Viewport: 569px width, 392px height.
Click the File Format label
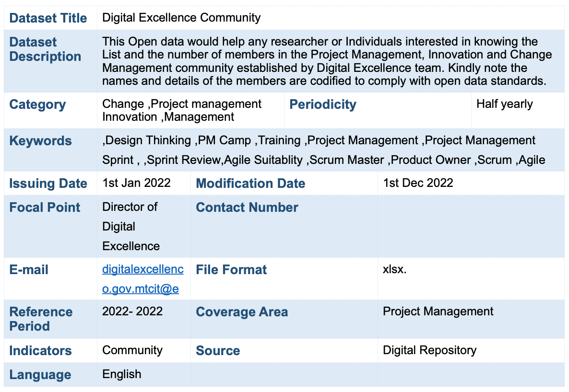click(x=231, y=270)
